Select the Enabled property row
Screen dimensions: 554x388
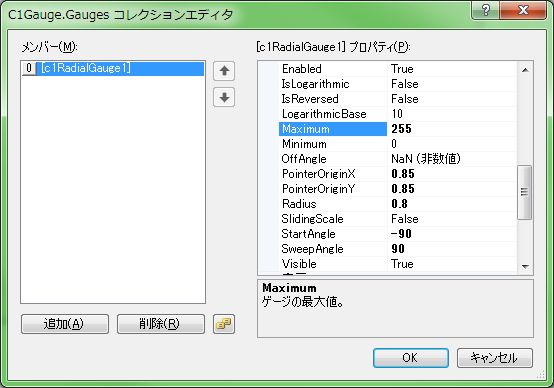(397, 69)
